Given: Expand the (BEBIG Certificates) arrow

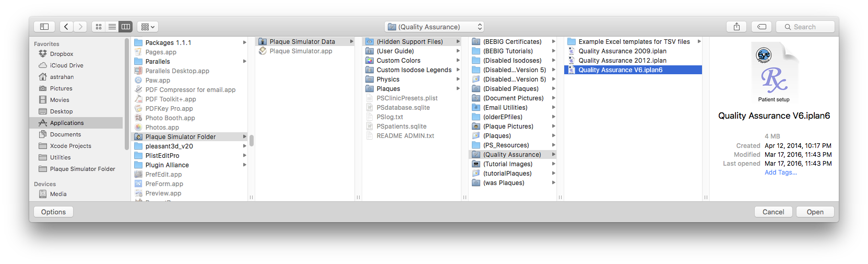Looking at the screenshot, I should 553,42.
